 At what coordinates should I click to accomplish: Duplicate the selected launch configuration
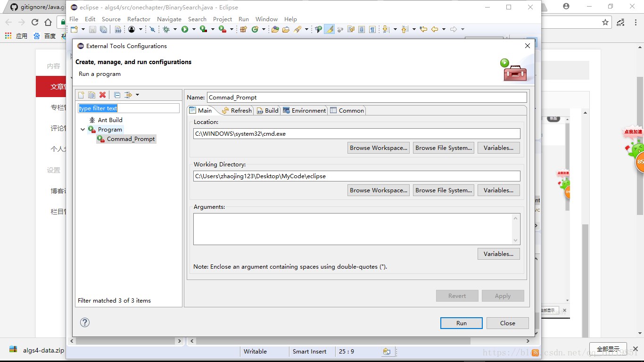[91, 95]
